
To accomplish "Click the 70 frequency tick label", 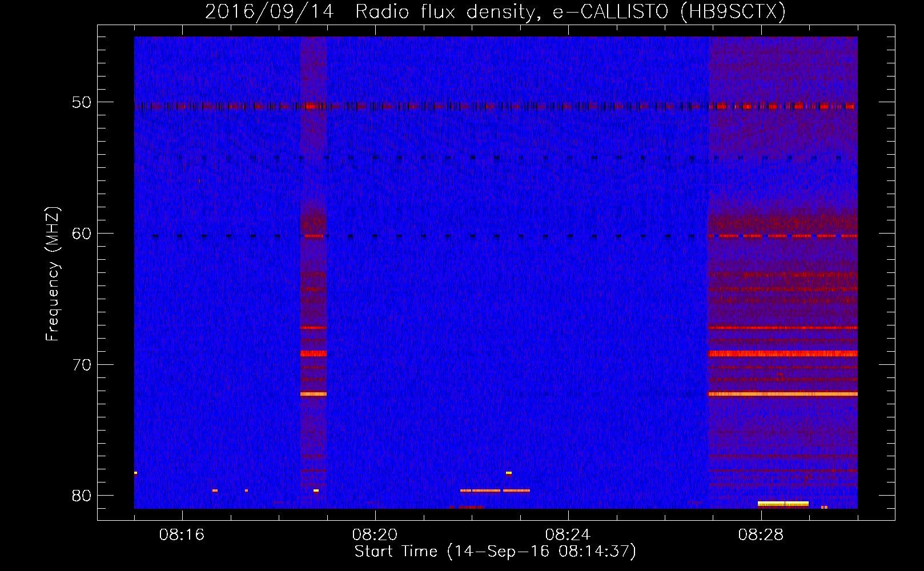I will click(82, 364).
